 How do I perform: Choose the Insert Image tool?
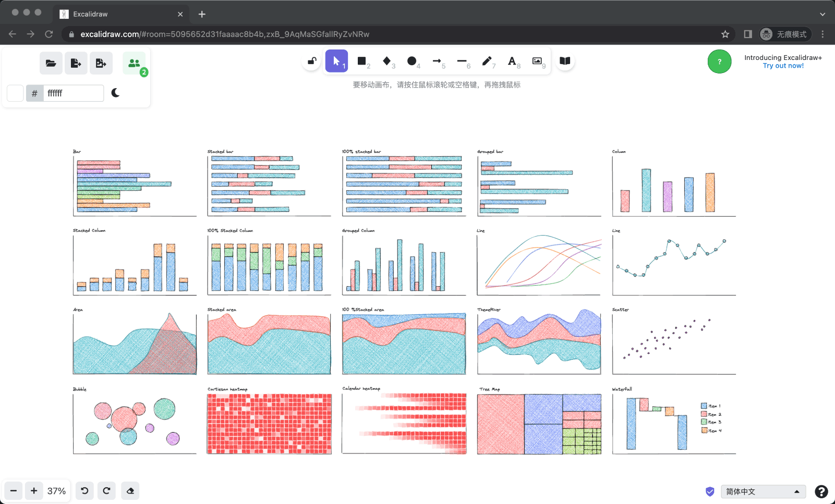[x=537, y=61]
